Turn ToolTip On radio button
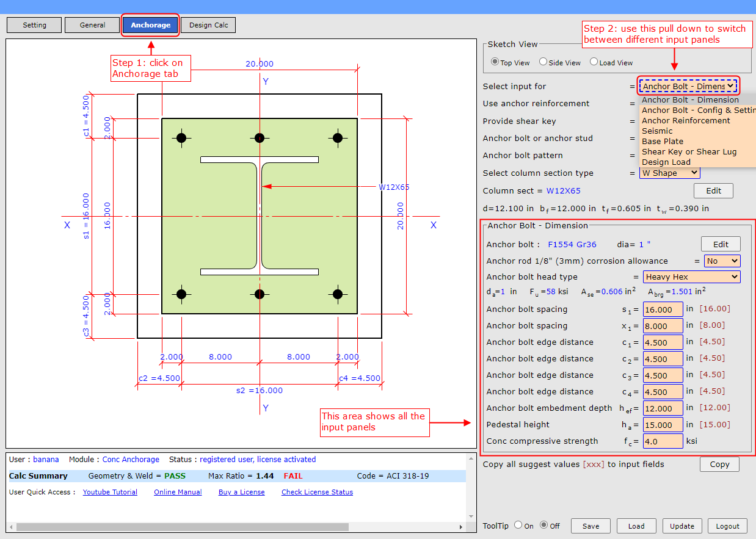Image resolution: width=756 pixels, height=539 pixels. pos(518,525)
